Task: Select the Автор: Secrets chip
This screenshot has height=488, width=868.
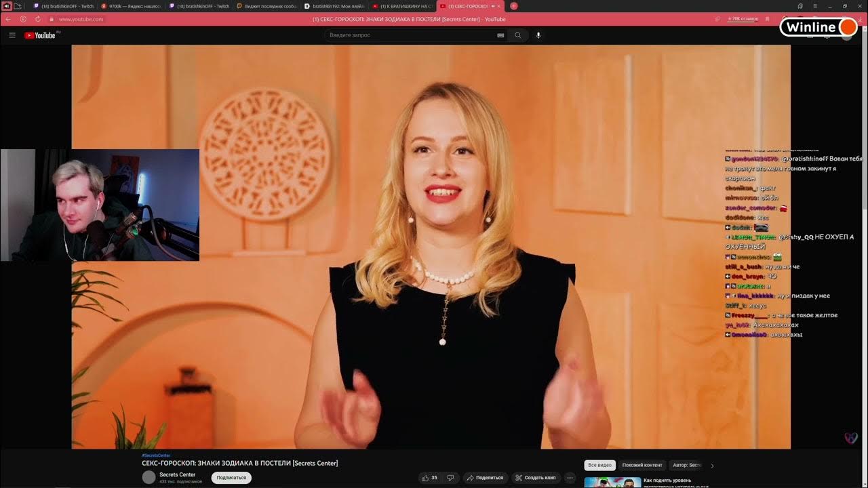Action: pyautogui.click(x=686, y=466)
